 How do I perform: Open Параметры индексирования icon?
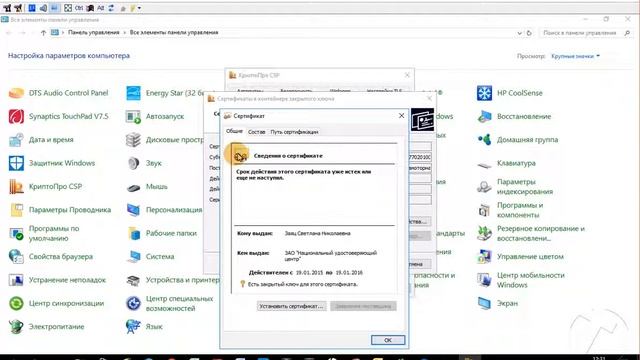click(x=484, y=187)
